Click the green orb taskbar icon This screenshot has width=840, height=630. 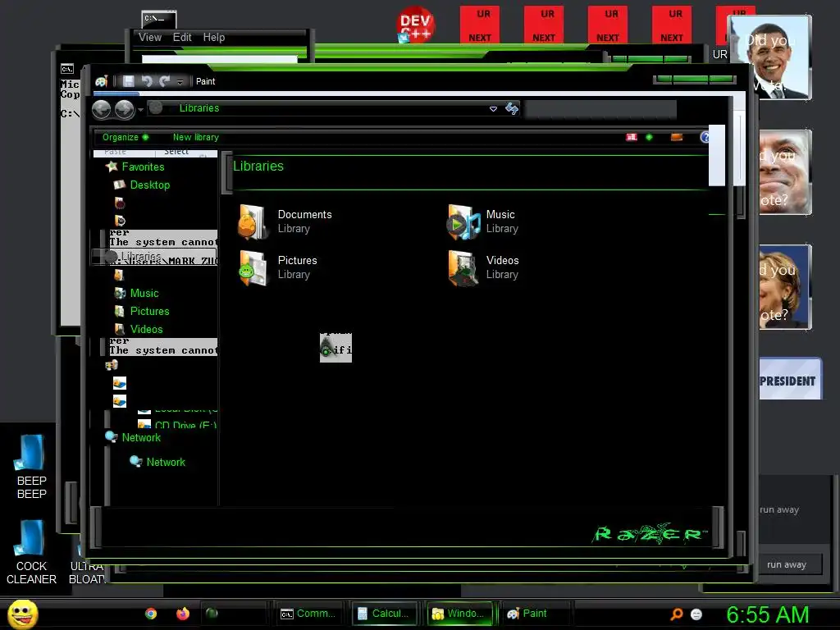click(212, 614)
